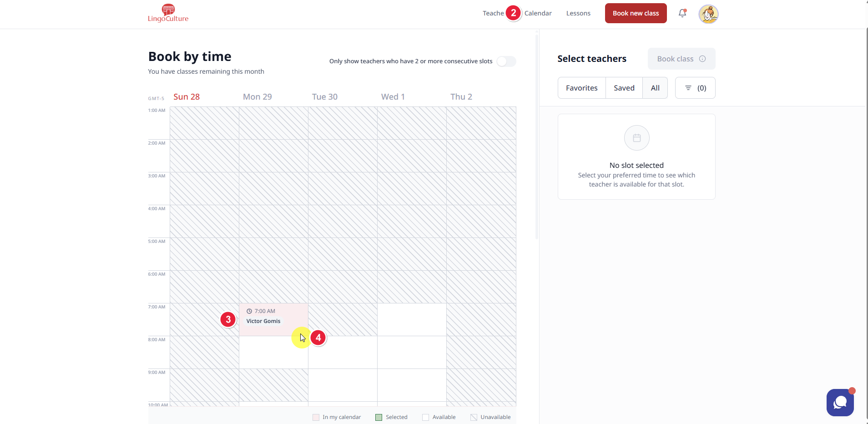This screenshot has height=424, width=868.
Task: Open the chat support widget
Action: [840, 403]
